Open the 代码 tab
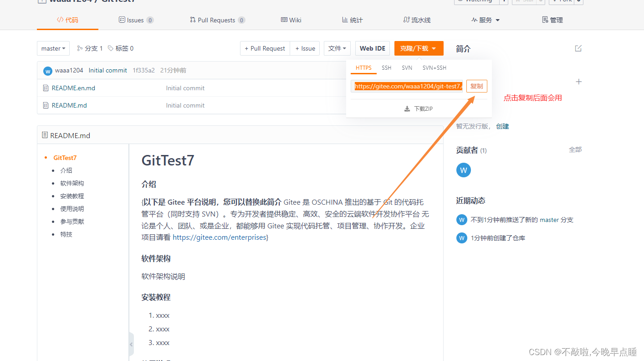Viewport: 644px width, 361px height. pos(67,20)
